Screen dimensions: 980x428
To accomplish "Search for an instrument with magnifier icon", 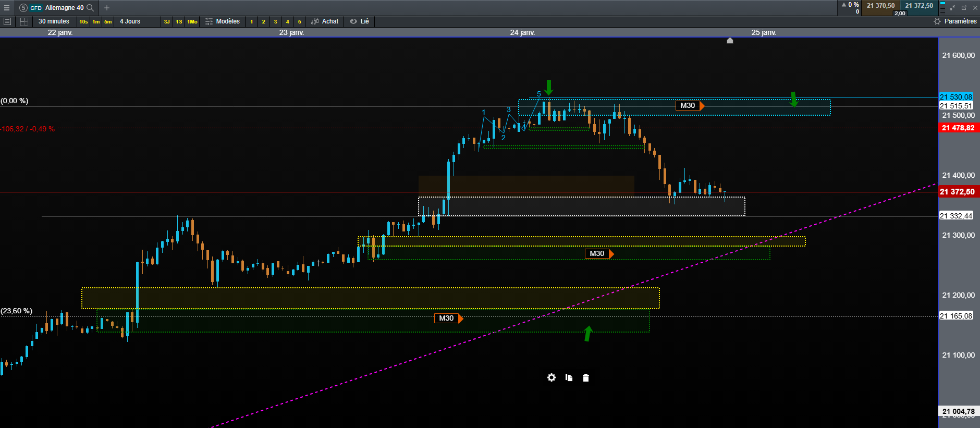I will (x=90, y=8).
